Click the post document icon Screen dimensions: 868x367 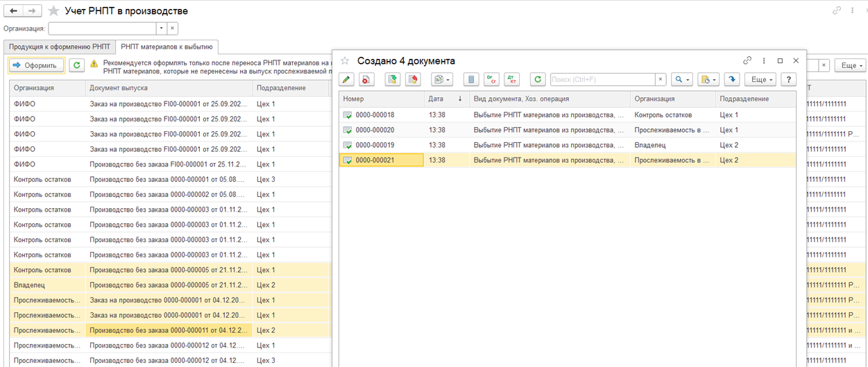pos(393,80)
